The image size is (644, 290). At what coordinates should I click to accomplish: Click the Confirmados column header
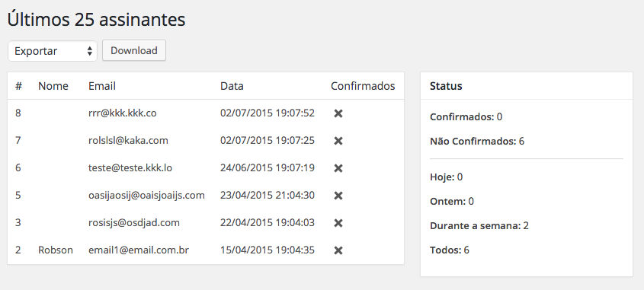click(x=363, y=86)
